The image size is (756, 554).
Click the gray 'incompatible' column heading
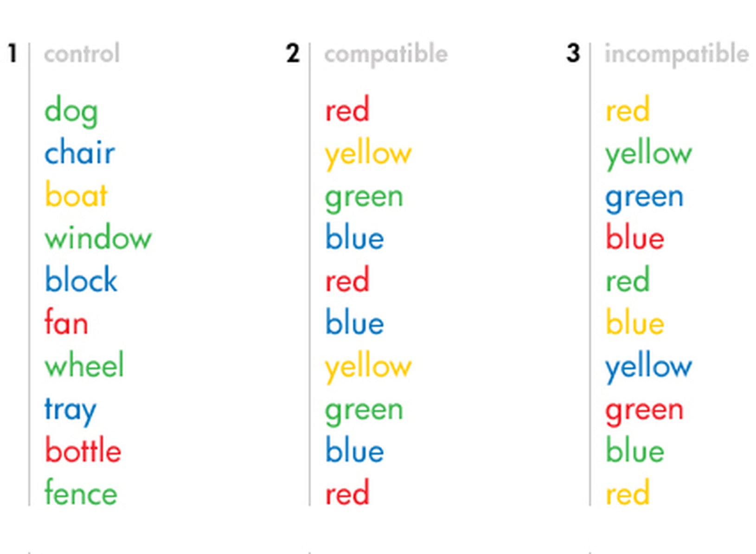676,54
